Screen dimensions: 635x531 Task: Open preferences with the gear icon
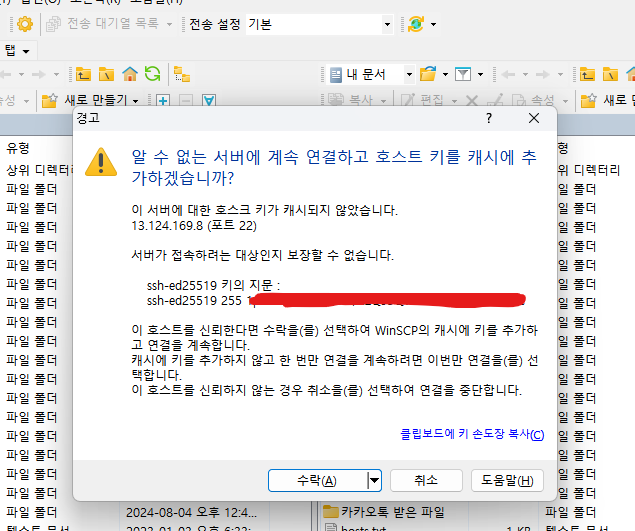coord(25,24)
